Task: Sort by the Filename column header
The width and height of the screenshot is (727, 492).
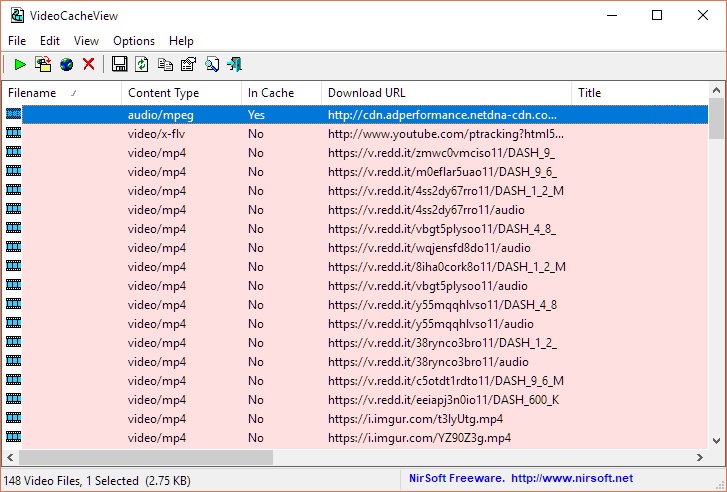Action: click(x=62, y=93)
